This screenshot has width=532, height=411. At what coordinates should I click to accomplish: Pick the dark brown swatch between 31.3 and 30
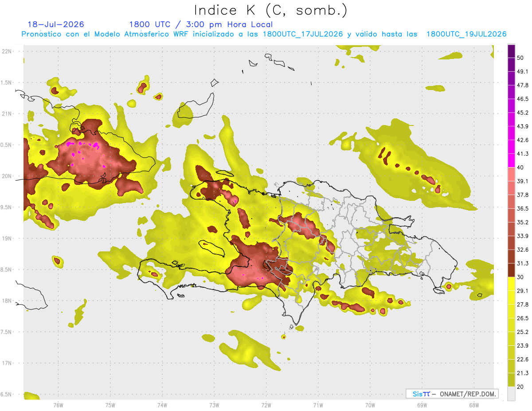pyautogui.click(x=511, y=270)
